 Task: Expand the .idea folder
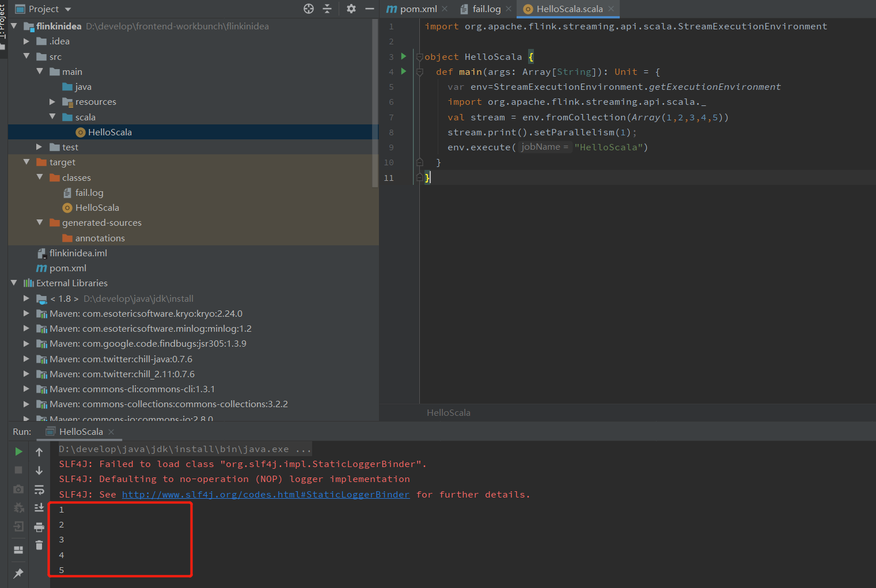[x=26, y=41]
